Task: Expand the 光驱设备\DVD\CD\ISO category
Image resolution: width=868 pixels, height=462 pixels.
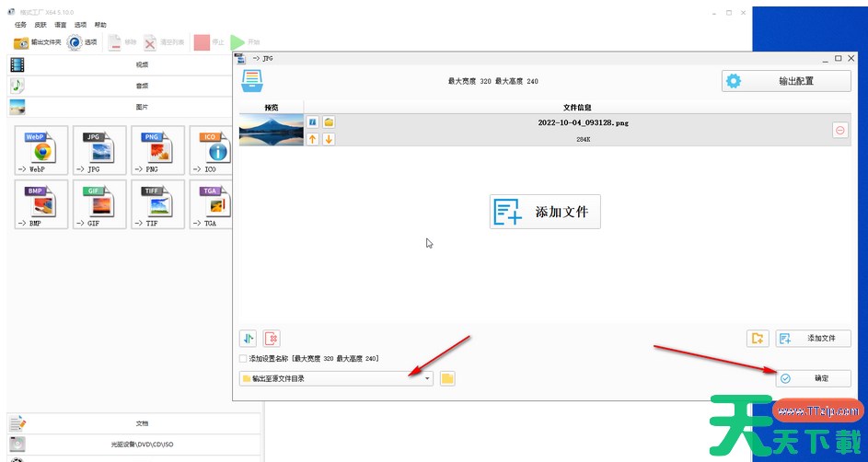Action: (134, 445)
